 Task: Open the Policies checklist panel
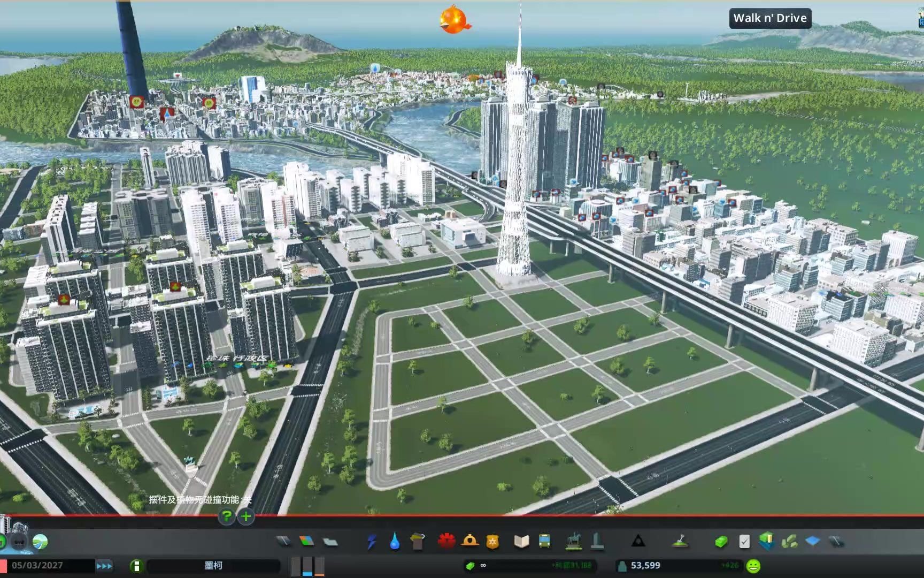(744, 542)
